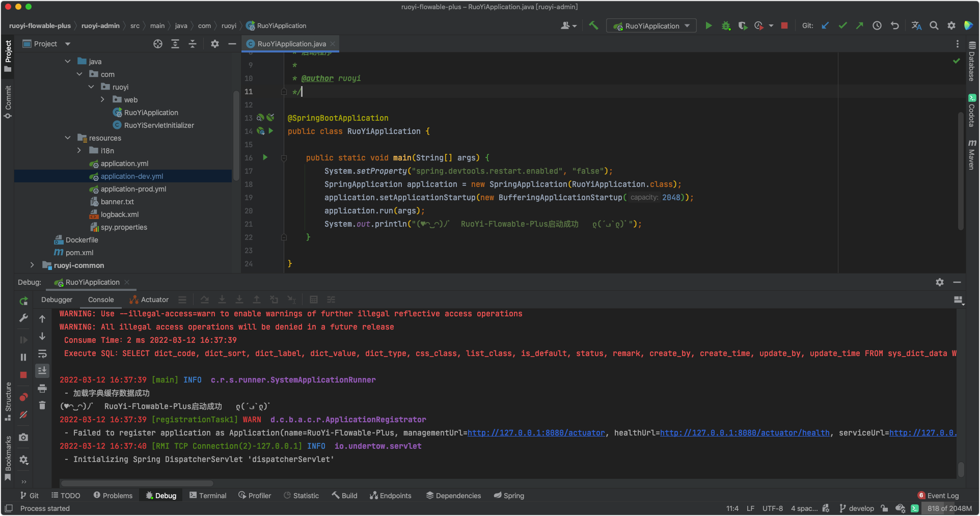The image size is (980, 516).
Task: Run RuoYiApplication with the green play button
Action: tap(709, 25)
